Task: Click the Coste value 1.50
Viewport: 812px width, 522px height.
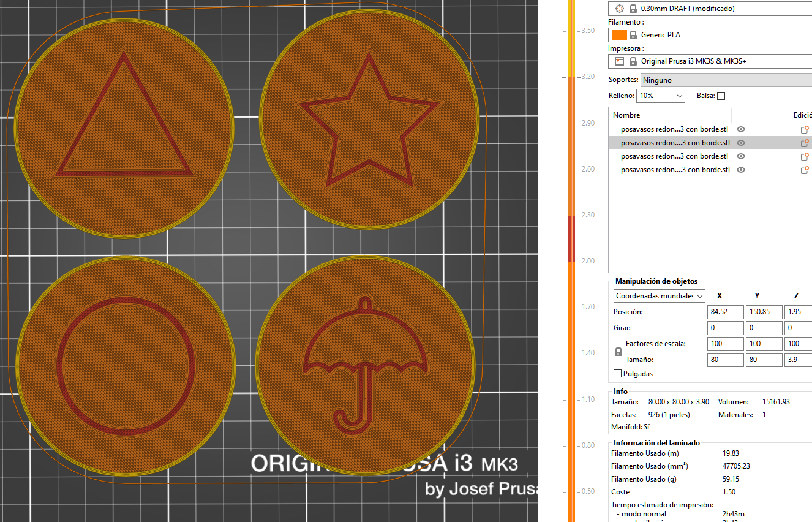Action: pos(729,492)
